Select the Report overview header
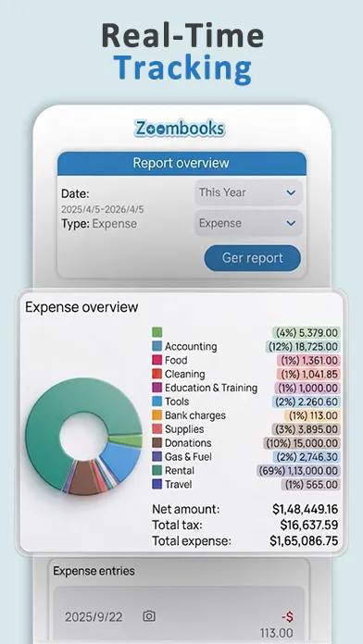 [181, 163]
